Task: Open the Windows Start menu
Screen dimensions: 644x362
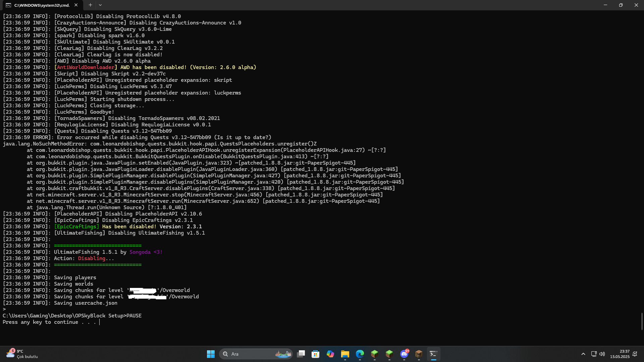Action: [x=211, y=354]
